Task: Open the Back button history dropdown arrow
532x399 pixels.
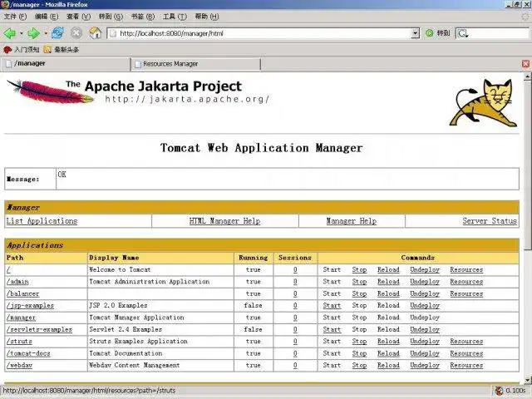Action: click(x=22, y=33)
